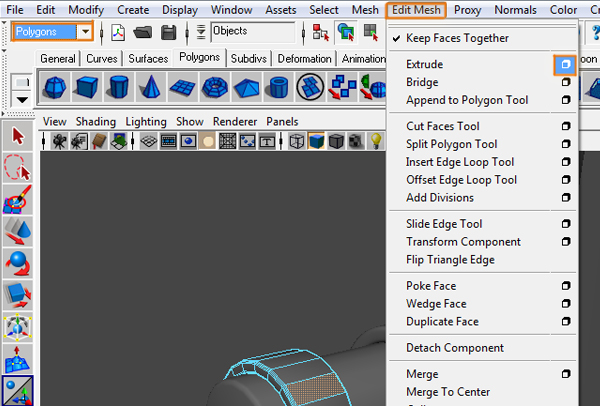The width and height of the screenshot is (600, 406).
Task: Create a polygon cone from shelf
Action: pos(151,87)
